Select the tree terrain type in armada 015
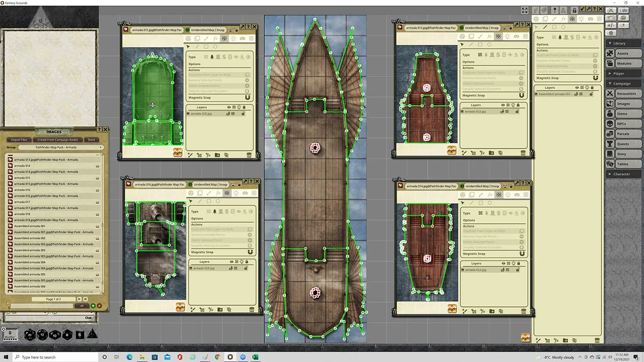This screenshot has width=644, height=362. [212, 57]
